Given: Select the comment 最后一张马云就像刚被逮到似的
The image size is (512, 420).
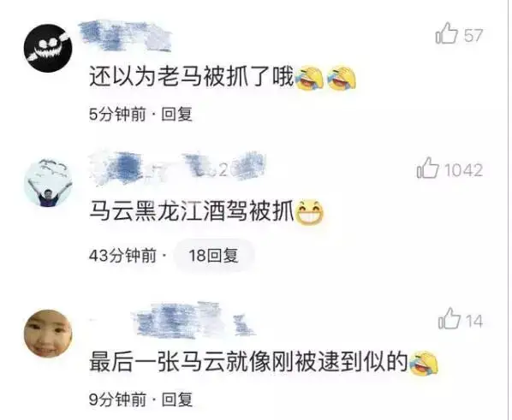Looking at the screenshot, I should [249, 362].
